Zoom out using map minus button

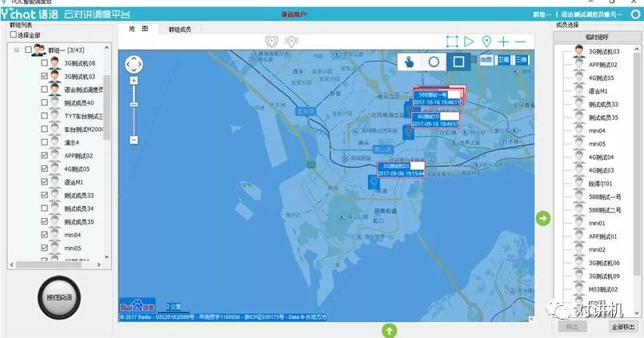[134, 141]
